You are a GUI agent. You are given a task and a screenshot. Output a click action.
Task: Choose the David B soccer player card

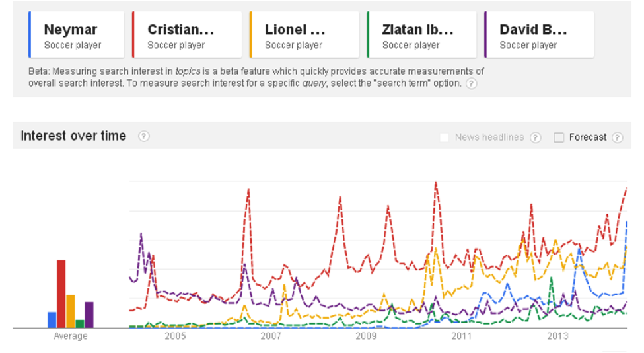539,34
